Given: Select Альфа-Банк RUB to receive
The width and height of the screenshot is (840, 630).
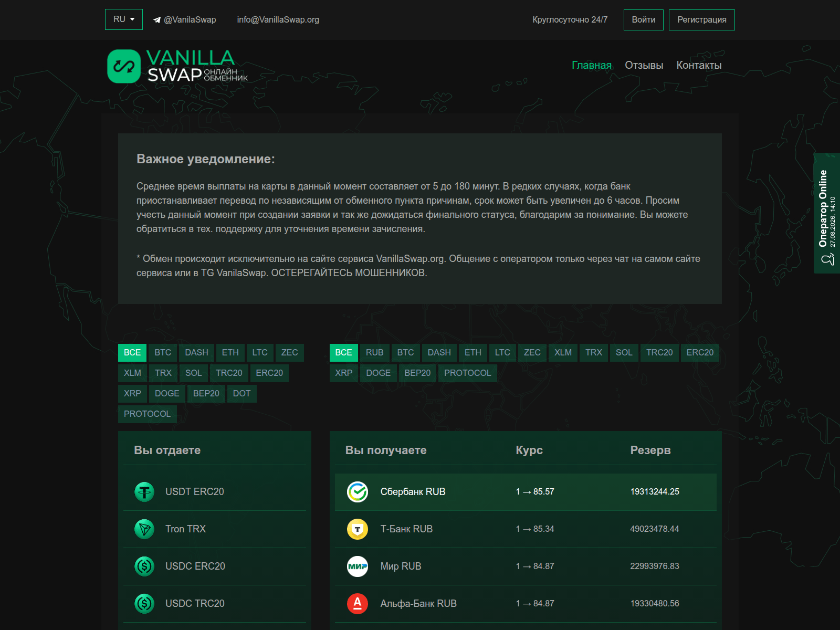Looking at the screenshot, I should [526, 604].
